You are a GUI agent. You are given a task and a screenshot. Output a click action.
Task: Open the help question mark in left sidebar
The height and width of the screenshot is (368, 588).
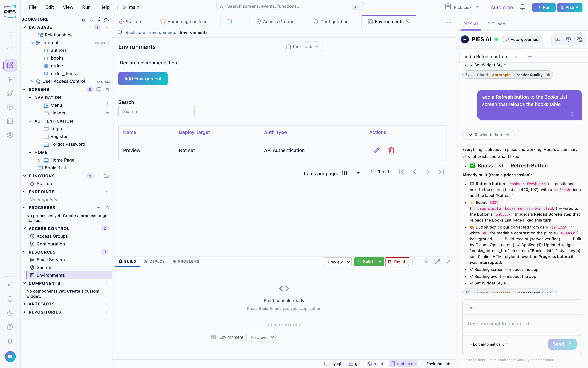[x=10, y=327]
